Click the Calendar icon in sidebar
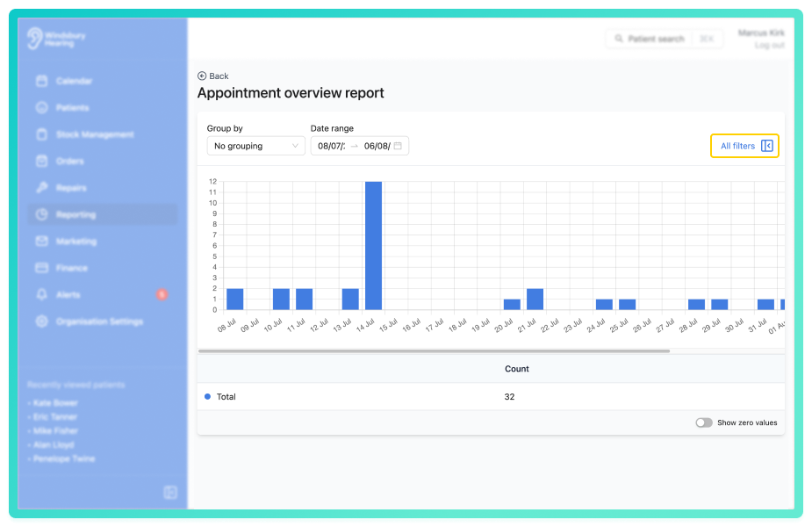 tap(42, 81)
